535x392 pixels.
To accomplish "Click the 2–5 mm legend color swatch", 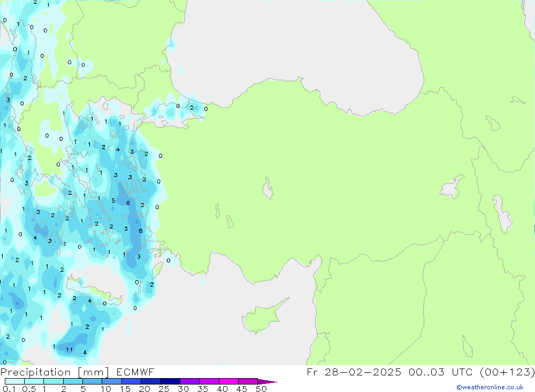I will (73, 381).
